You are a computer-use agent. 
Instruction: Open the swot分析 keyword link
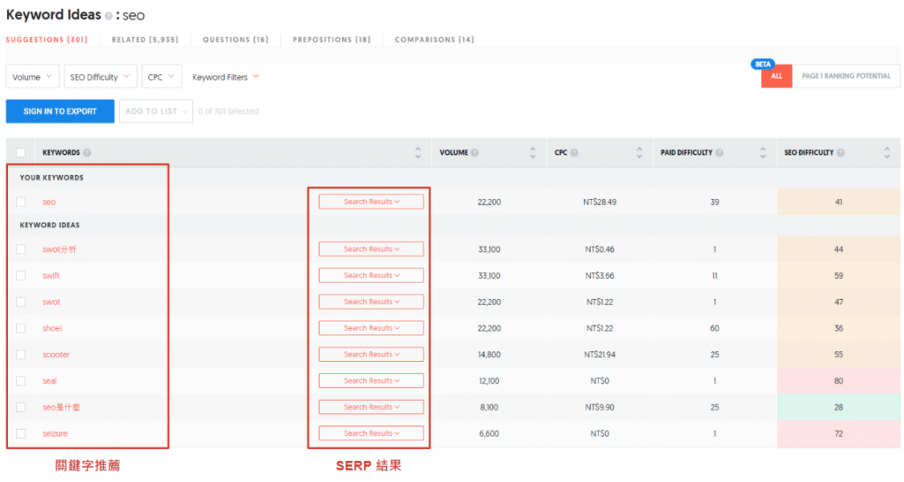click(59, 249)
